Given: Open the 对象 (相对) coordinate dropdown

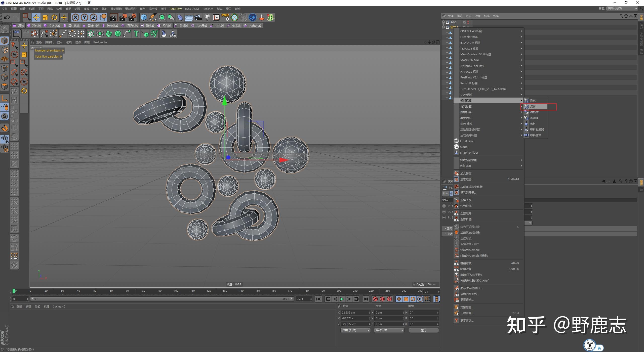Looking at the screenshot, I should 355,330.
